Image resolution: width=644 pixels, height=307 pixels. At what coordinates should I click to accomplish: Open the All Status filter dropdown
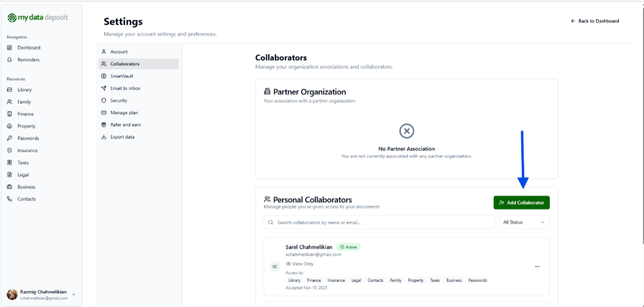click(x=524, y=222)
